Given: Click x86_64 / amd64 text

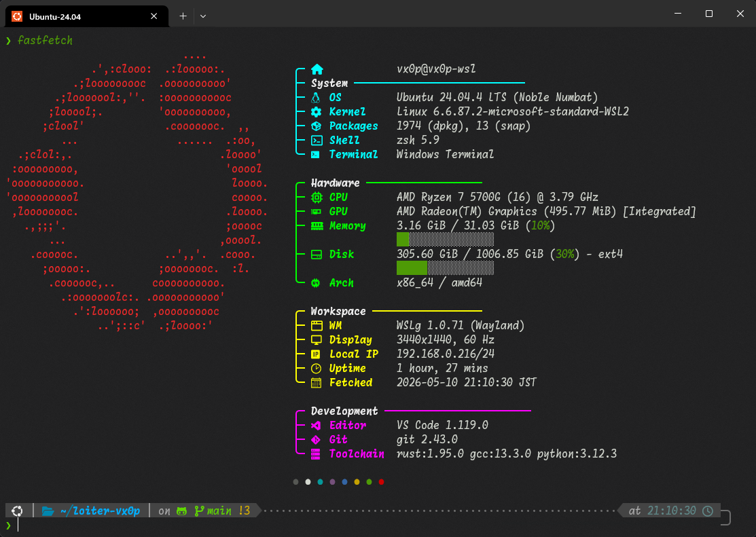Looking at the screenshot, I should [x=439, y=283].
